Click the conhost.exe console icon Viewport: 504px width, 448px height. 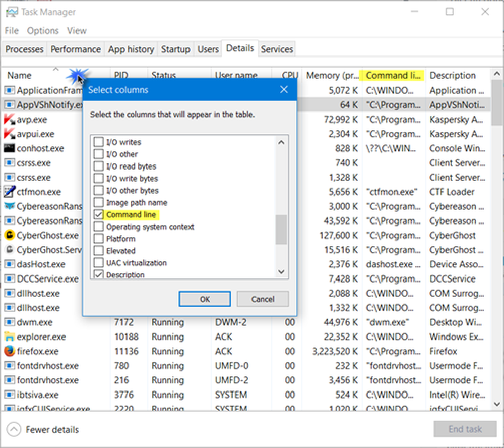(9, 148)
